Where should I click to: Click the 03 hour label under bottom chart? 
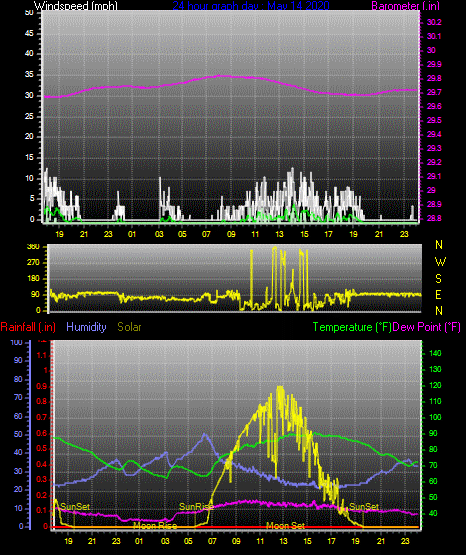(165, 541)
